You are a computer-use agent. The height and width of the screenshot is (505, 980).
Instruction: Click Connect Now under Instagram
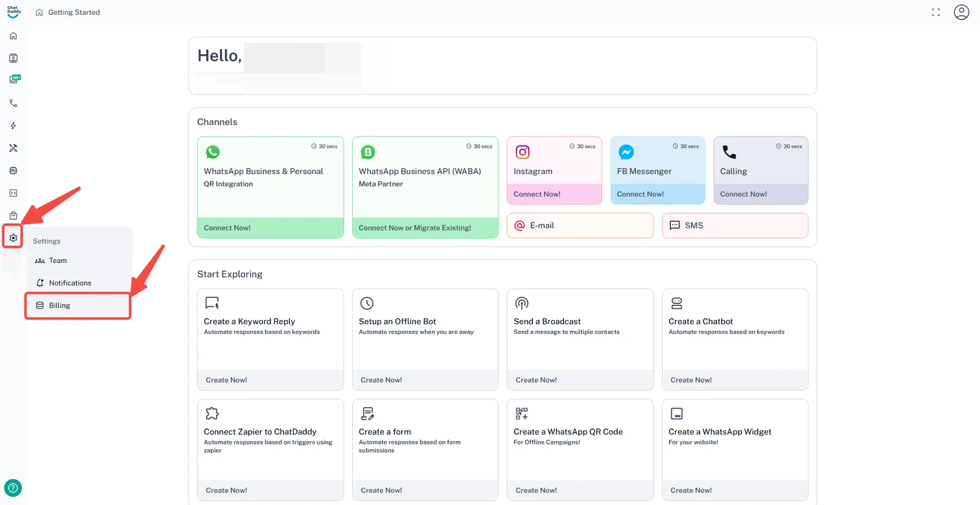point(537,194)
